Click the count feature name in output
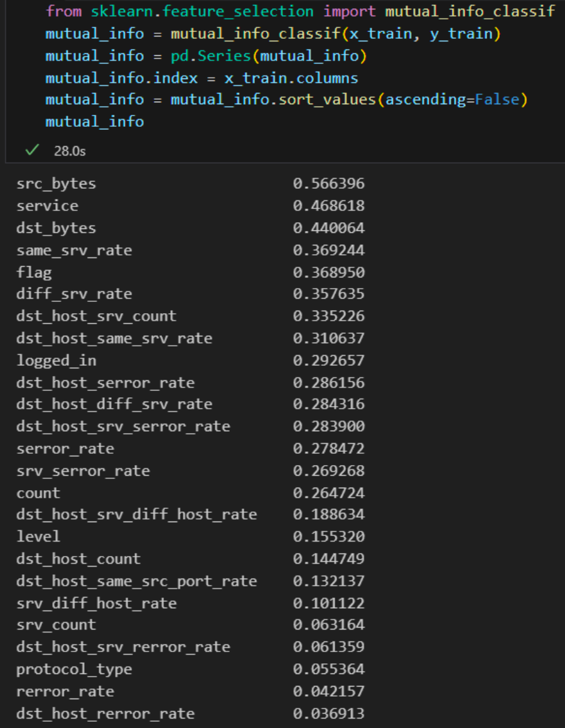 [x=38, y=493]
